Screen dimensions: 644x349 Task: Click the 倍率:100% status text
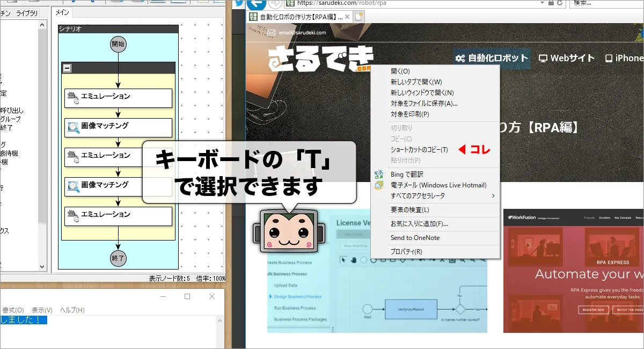211,279
